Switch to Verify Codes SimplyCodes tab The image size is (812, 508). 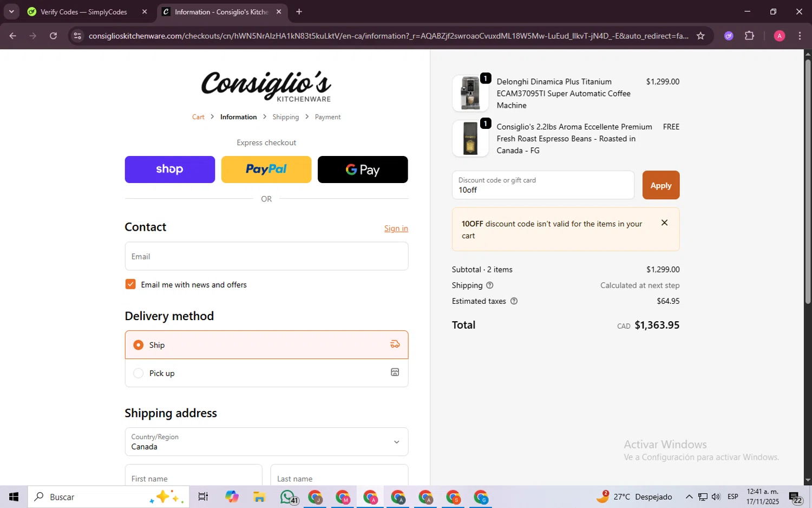click(x=84, y=11)
